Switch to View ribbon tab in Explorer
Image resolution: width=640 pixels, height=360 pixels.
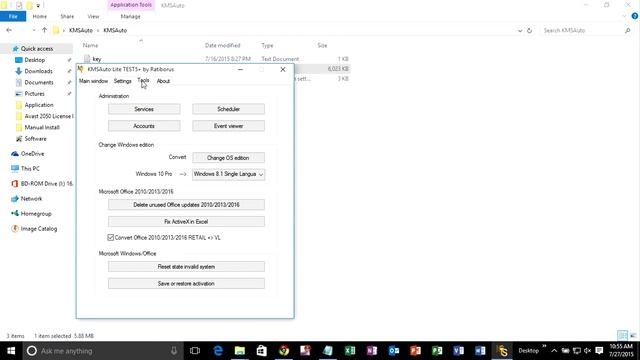pos(93,16)
